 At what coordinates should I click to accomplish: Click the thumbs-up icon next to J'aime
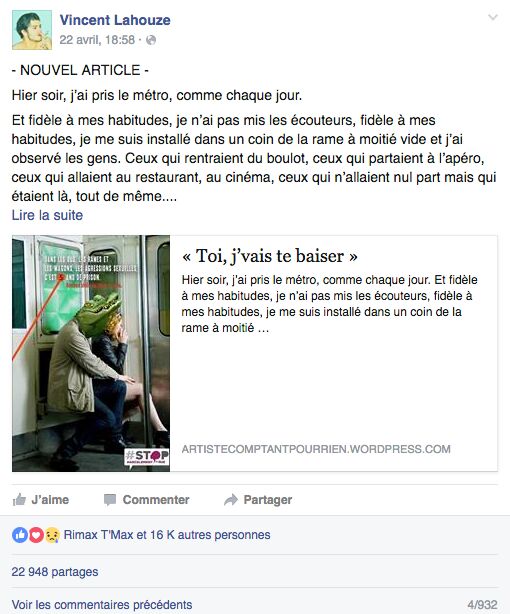pos(19,499)
